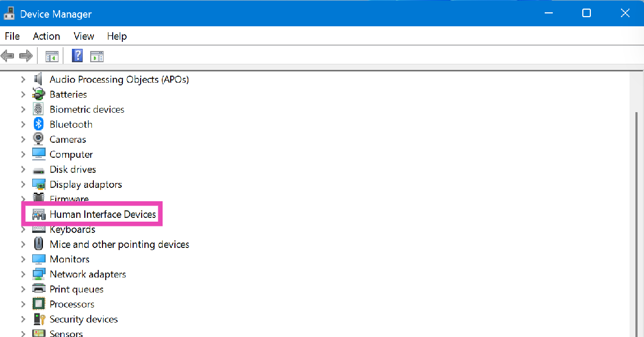
Task: Open the File menu
Action: [12, 36]
